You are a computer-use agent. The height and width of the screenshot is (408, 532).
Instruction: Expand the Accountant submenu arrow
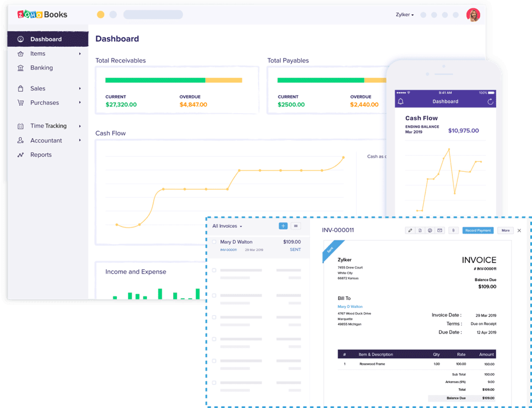80,141
